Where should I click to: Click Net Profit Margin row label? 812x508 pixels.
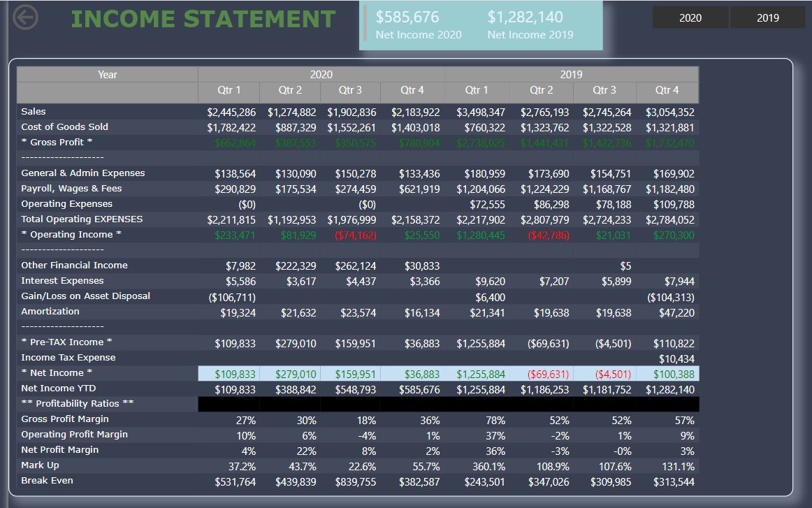tap(59, 450)
